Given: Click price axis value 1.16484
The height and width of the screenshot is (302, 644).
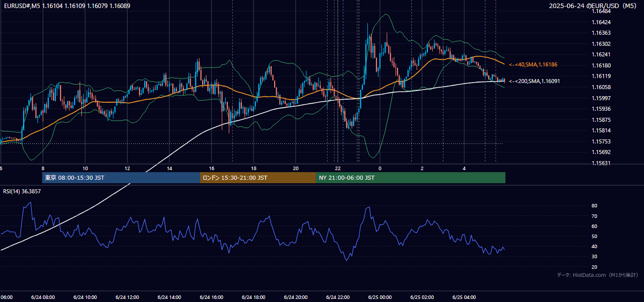Looking at the screenshot, I should pyautogui.click(x=601, y=11).
